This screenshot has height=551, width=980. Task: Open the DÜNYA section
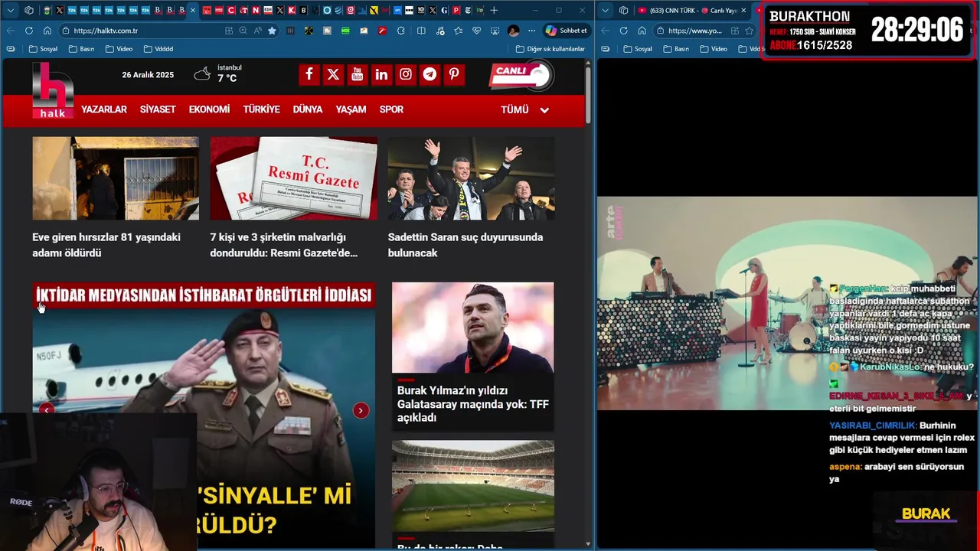tap(308, 109)
